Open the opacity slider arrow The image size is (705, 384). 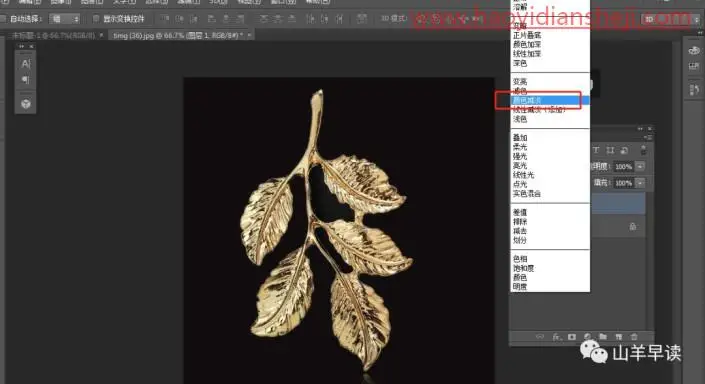coord(640,166)
